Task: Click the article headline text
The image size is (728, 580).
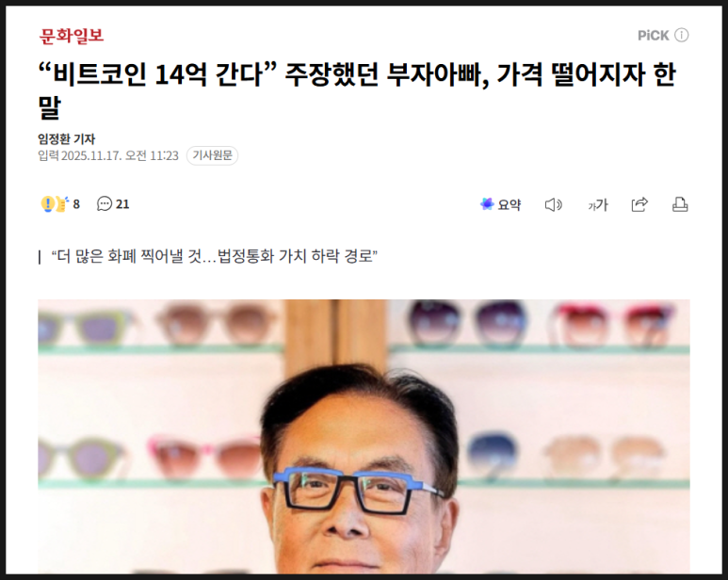Action: (357, 90)
